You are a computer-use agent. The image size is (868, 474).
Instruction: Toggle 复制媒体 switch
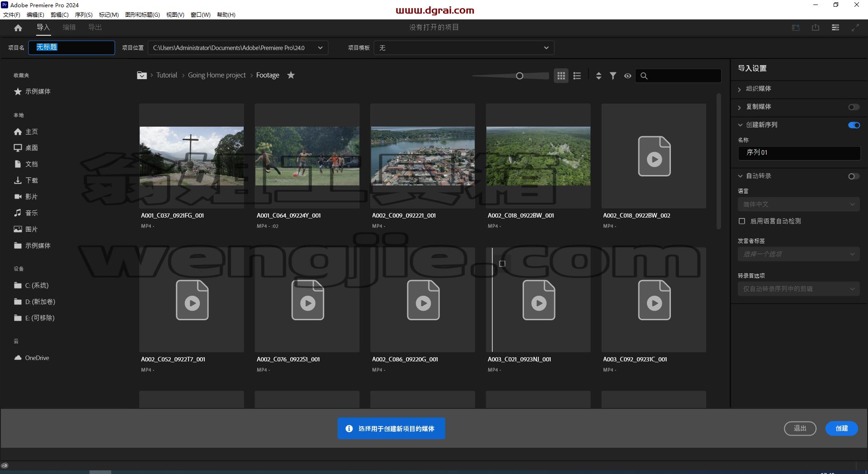point(854,107)
